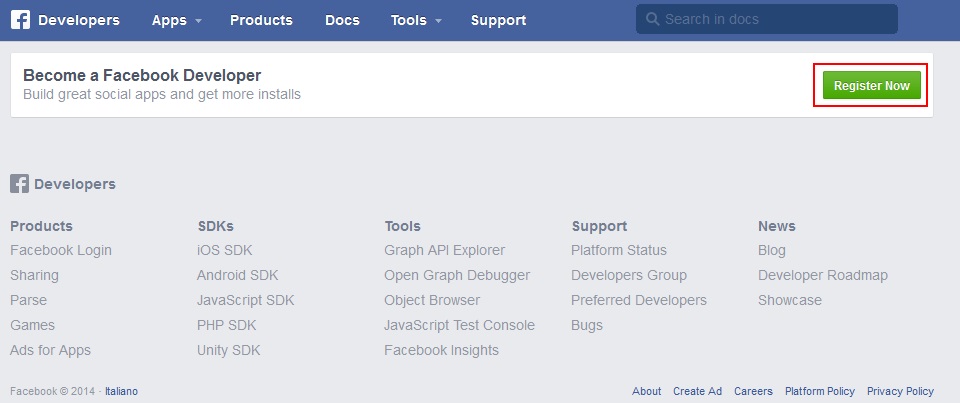Image resolution: width=960 pixels, height=403 pixels.
Task: Open the Facebook Login product link
Action: coord(61,250)
